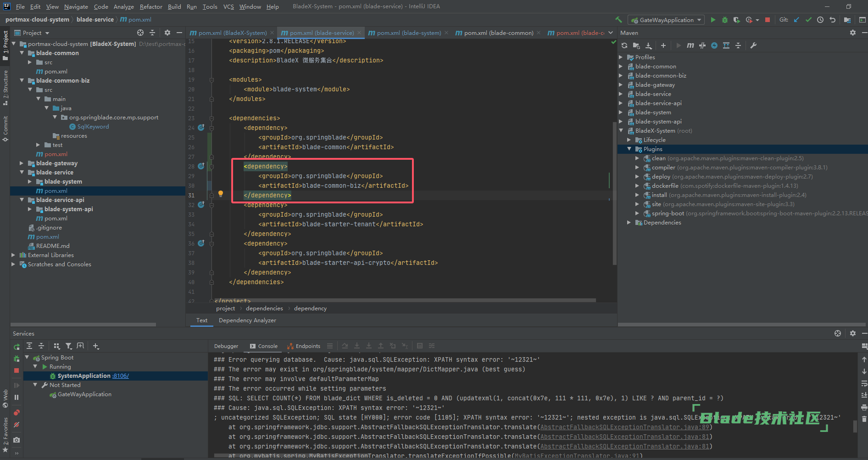Rerun service with green rerun icon in Services
Viewport: 868px width, 460px height.
tap(17, 347)
